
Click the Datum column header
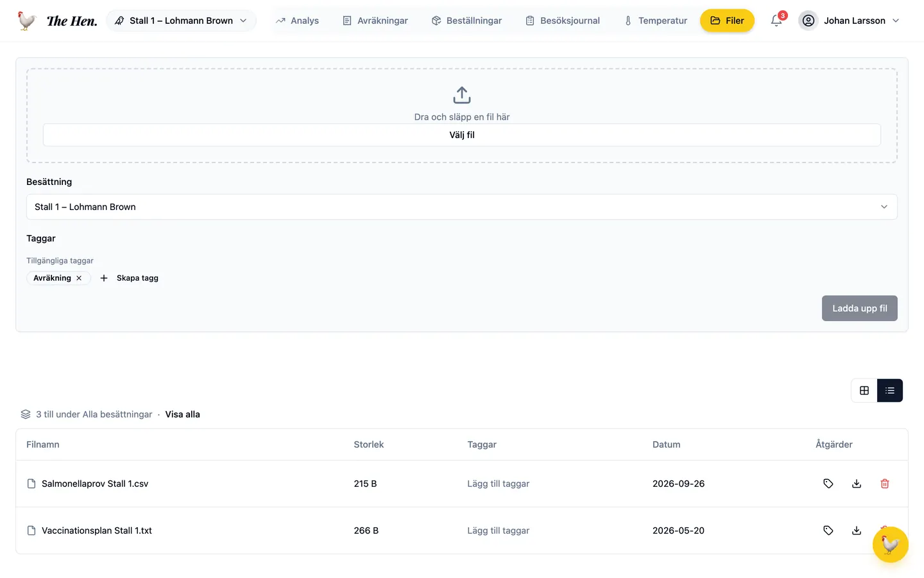pos(667,444)
